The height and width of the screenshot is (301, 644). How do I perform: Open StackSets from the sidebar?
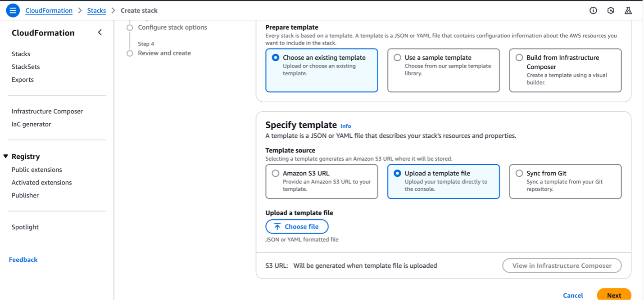point(26,67)
